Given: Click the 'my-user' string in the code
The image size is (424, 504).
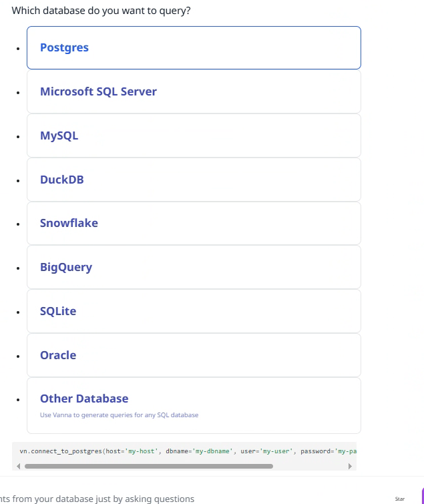Looking at the screenshot, I should [x=276, y=451].
